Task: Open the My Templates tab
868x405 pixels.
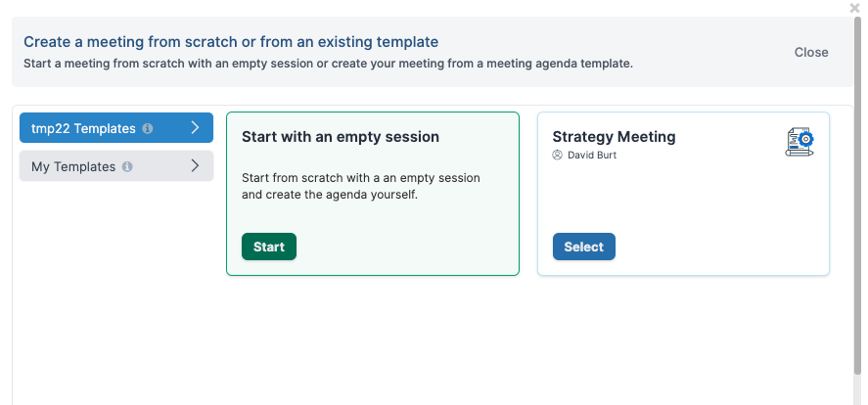Action: coord(116,166)
